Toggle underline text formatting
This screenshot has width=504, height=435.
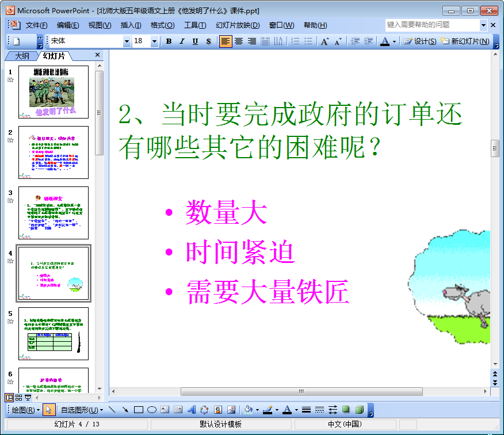point(195,41)
